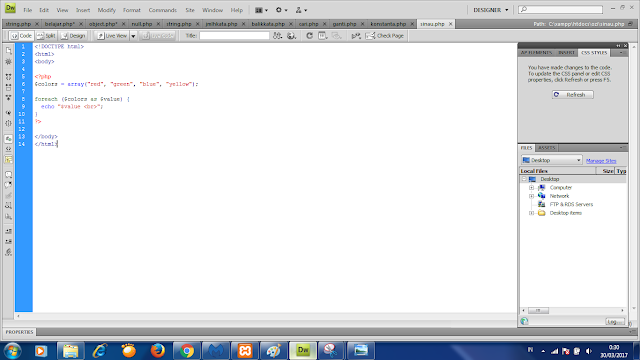Click the Collapse Selection icon
Image resolution: width=640 pixels, height=360 pixels.
click(x=9, y=87)
